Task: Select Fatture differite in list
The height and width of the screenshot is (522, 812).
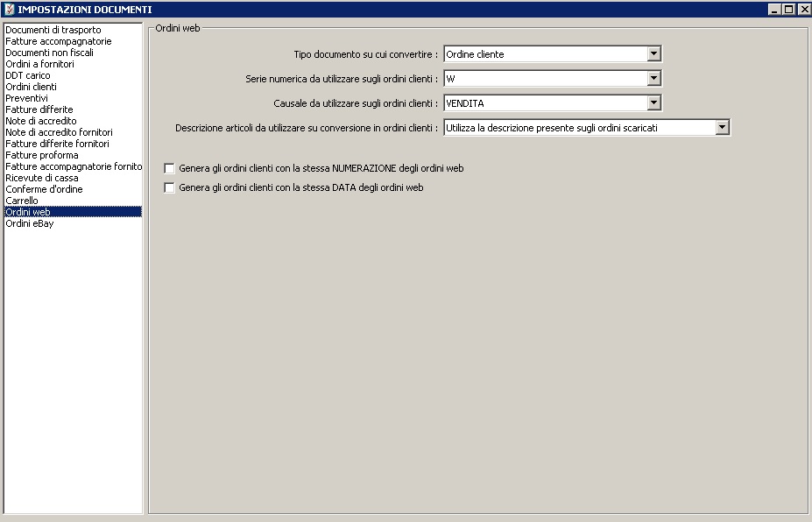Action: point(73,109)
